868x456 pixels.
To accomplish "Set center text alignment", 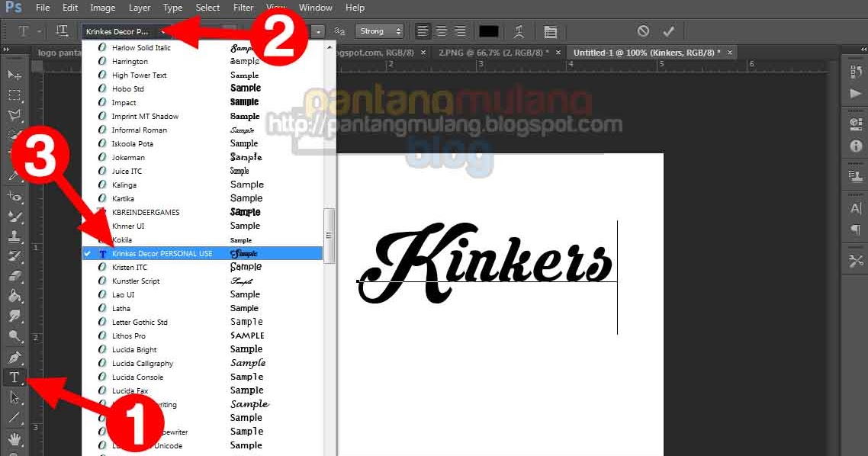I will (x=441, y=31).
